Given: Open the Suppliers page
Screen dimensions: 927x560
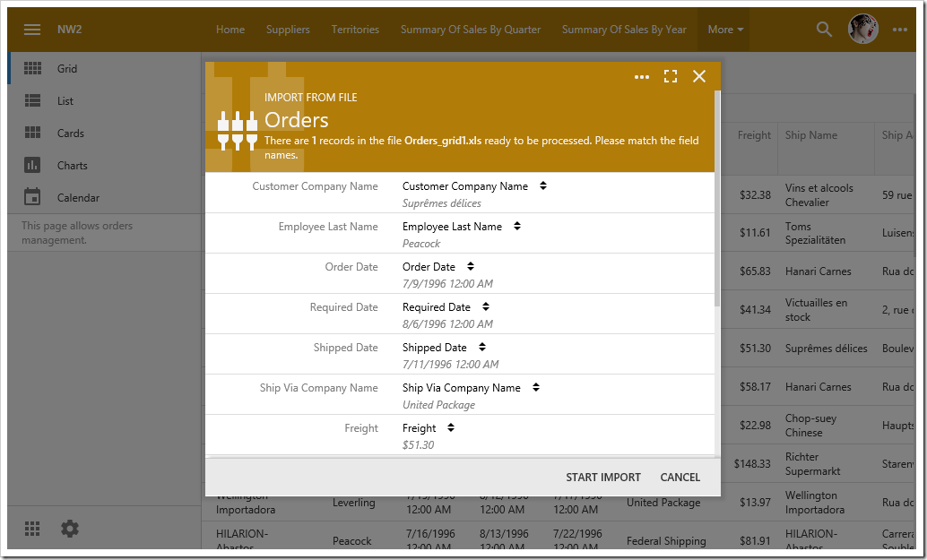Looking at the screenshot, I should (287, 30).
